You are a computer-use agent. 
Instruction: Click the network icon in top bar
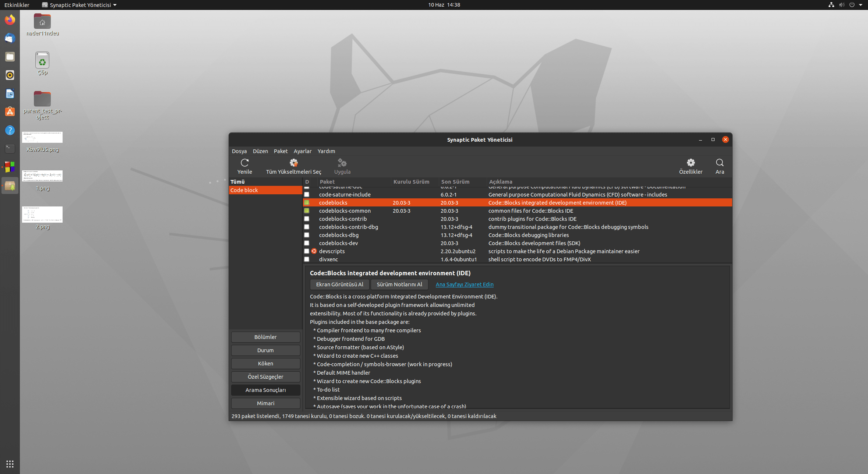831,5
